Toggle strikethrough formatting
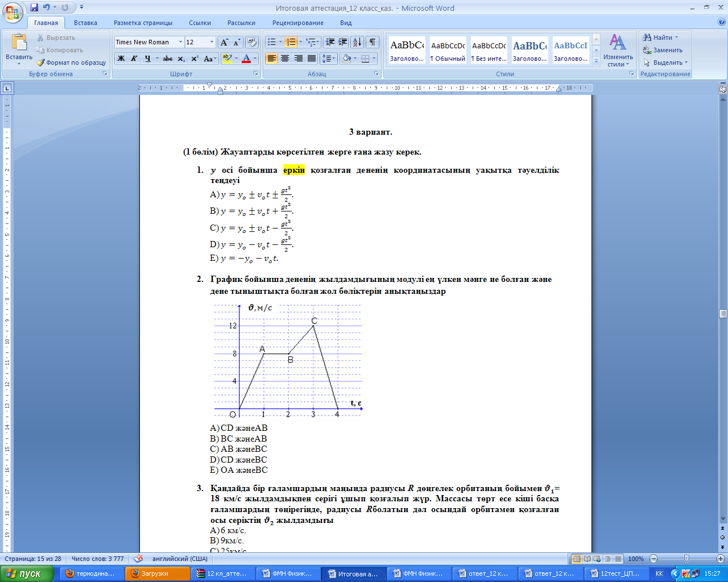This screenshot has width=728, height=582. 168,59
